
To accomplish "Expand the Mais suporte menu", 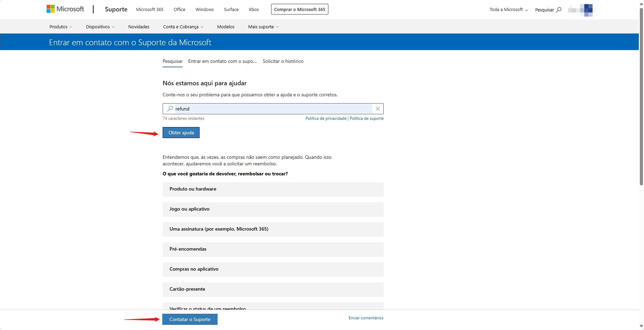I will click(263, 27).
